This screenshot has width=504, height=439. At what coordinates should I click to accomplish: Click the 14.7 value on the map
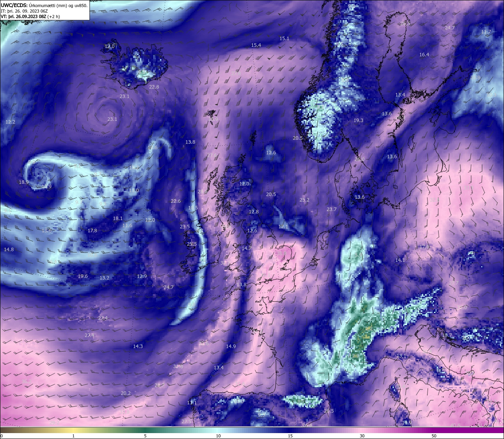[x=246, y=248]
